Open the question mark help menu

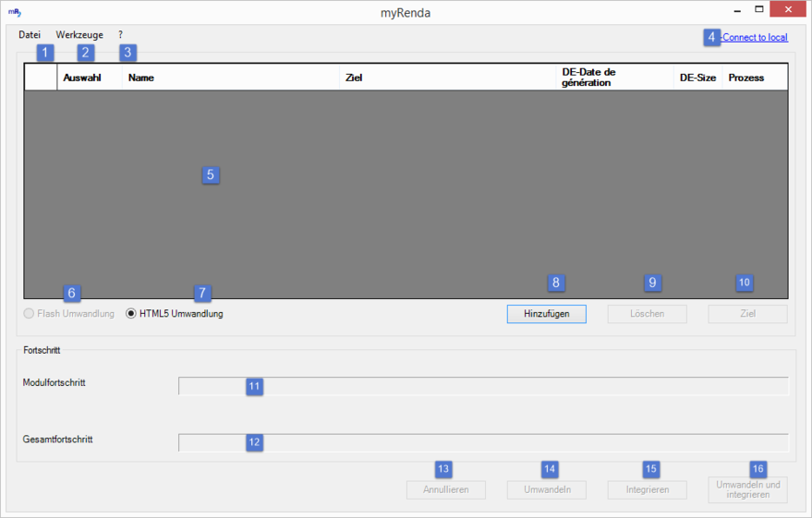coord(120,35)
